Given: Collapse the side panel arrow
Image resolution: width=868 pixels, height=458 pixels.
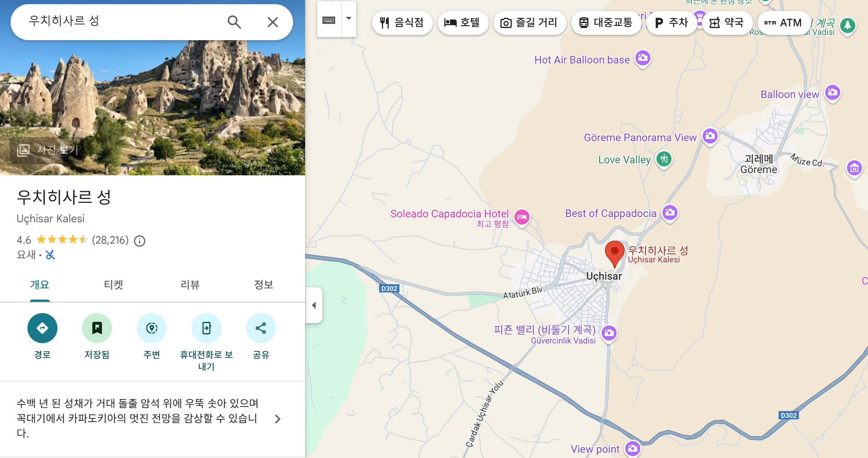Looking at the screenshot, I should [314, 305].
